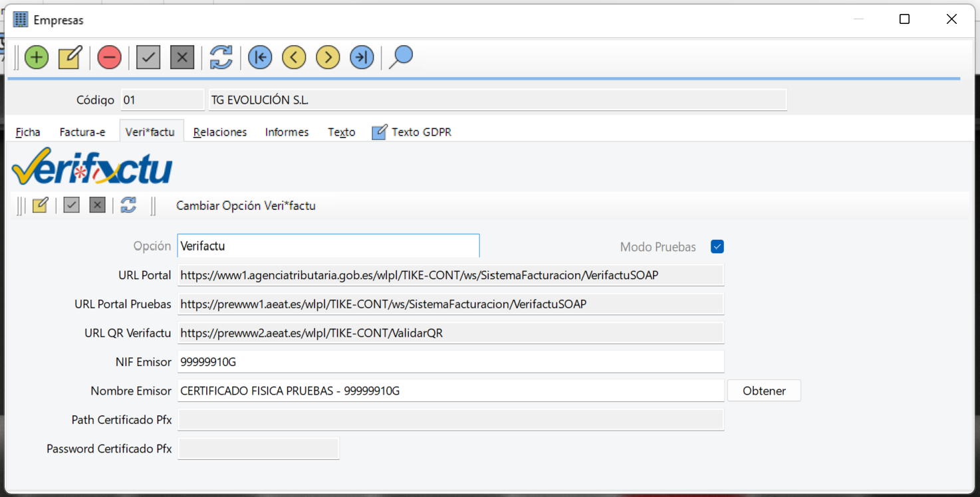Refresh records in main toolbar
This screenshot has width=980, height=497.
[x=221, y=58]
